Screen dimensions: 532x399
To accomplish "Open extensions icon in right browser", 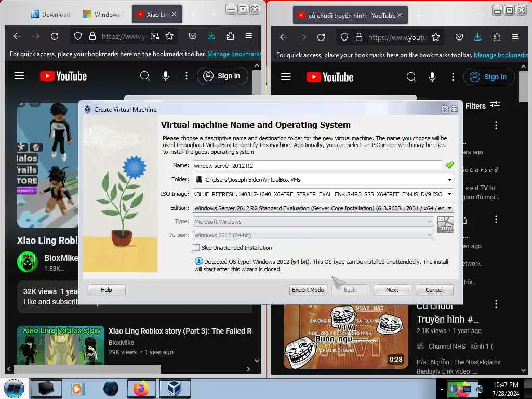I will click(497, 37).
